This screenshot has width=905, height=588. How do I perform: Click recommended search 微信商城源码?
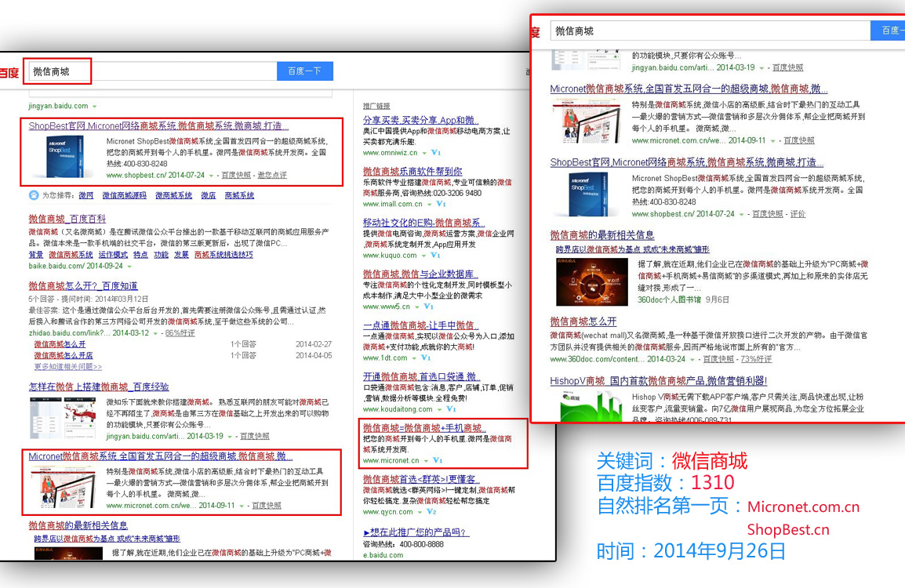(x=124, y=196)
